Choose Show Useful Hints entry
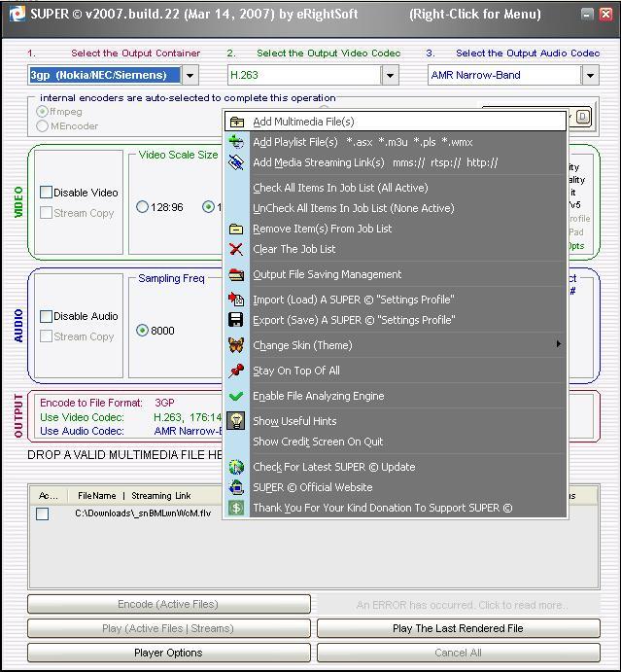The width and height of the screenshot is (621, 672). [396, 421]
